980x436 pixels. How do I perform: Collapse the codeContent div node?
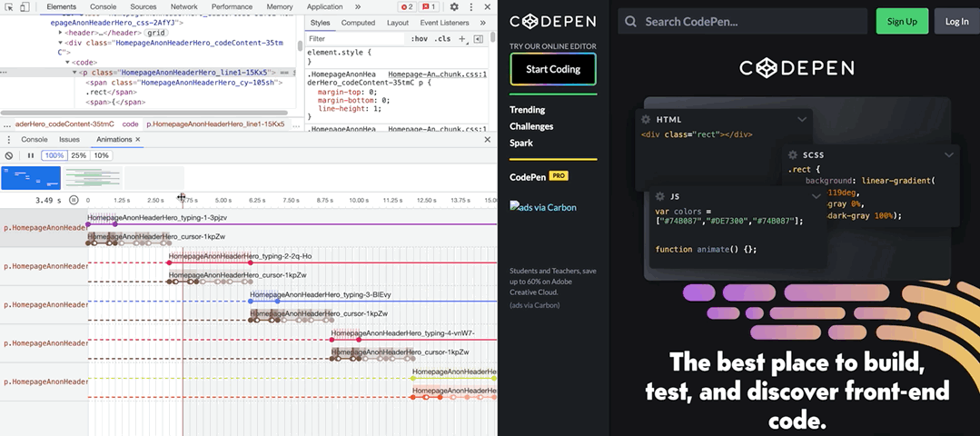point(61,43)
